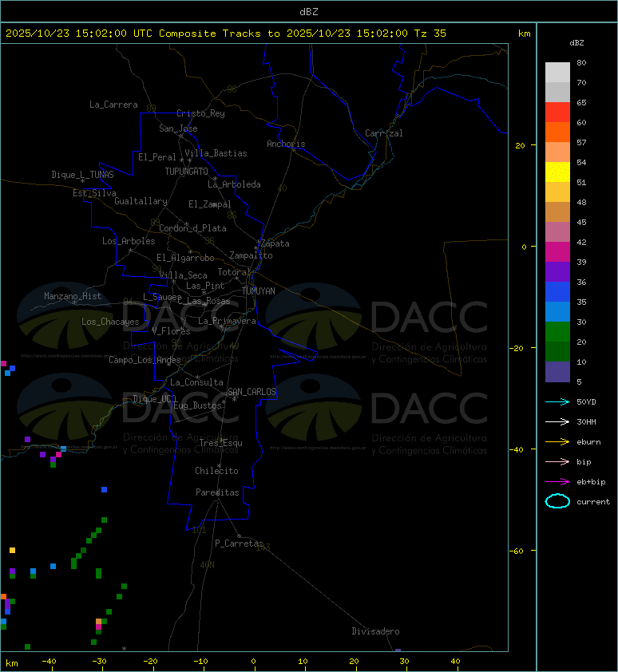Screen dimensions: 618x672
Task: Click the Zampalito place label
Action: [251, 256]
